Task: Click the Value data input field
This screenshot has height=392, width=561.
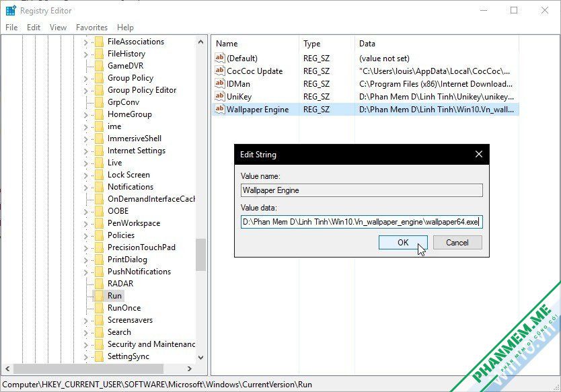Action: 362,222
